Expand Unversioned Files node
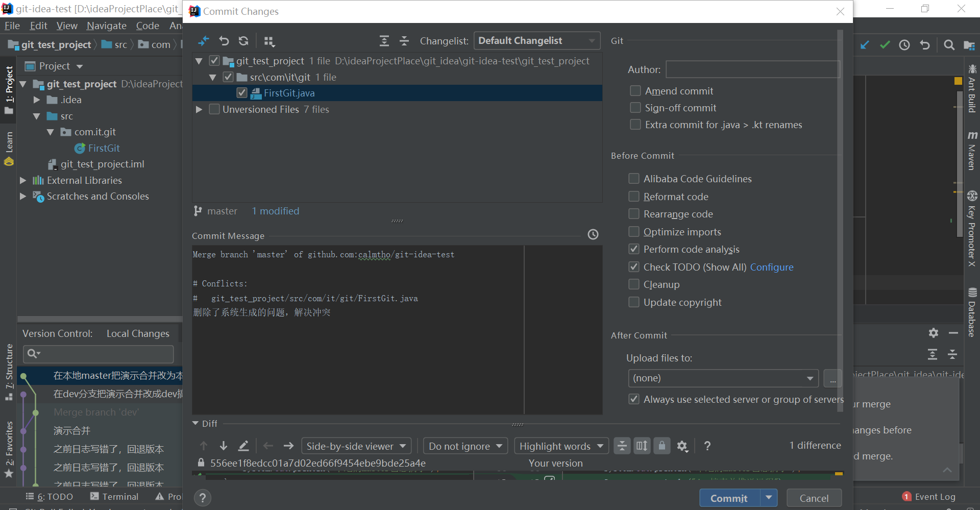 coord(199,109)
